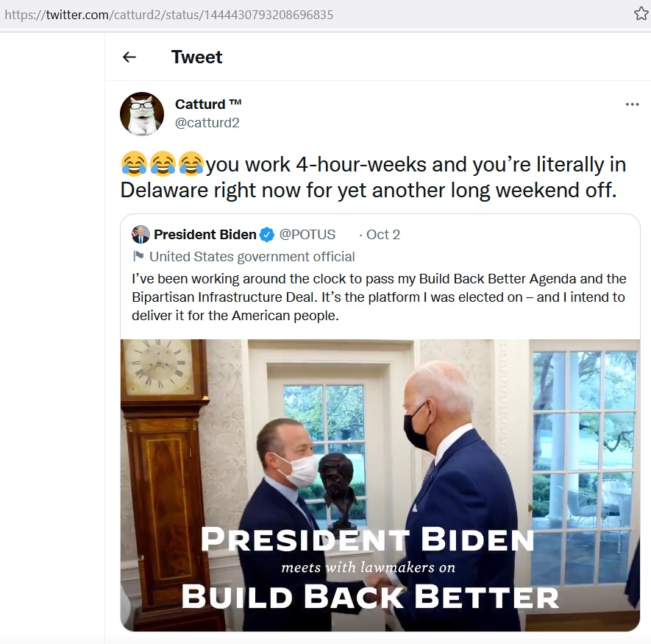Image resolution: width=651 pixels, height=644 pixels.
Task: Click the bookmark star in the address bar
Action: pyautogui.click(x=641, y=14)
